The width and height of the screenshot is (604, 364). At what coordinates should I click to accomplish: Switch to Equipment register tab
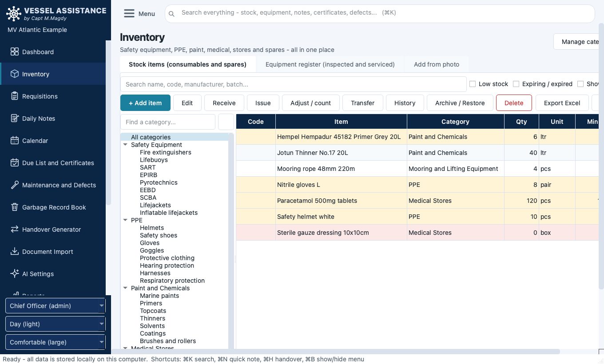coord(330,64)
